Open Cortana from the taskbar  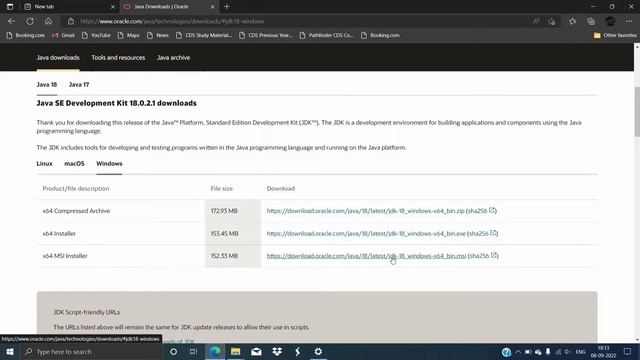click(173, 351)
